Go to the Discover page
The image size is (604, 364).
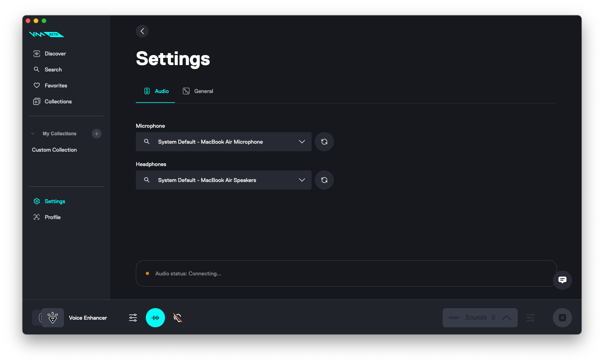coord(55,53)
